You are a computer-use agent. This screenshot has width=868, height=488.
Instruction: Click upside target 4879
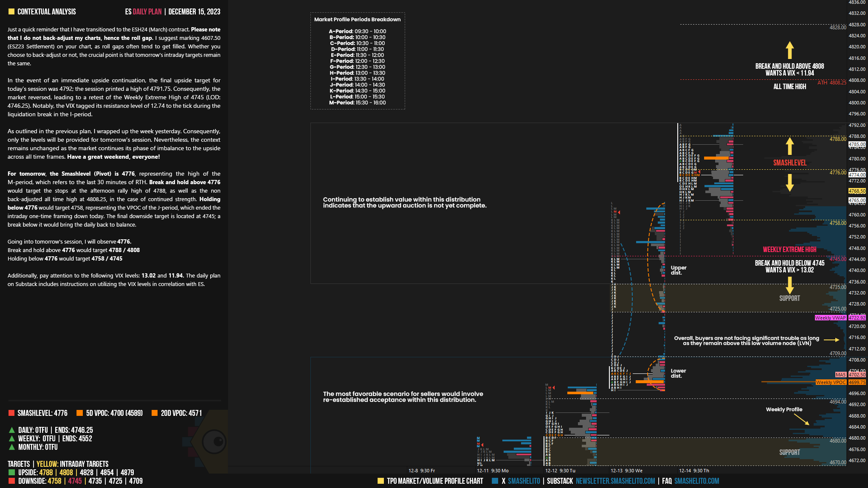point(127,472)
